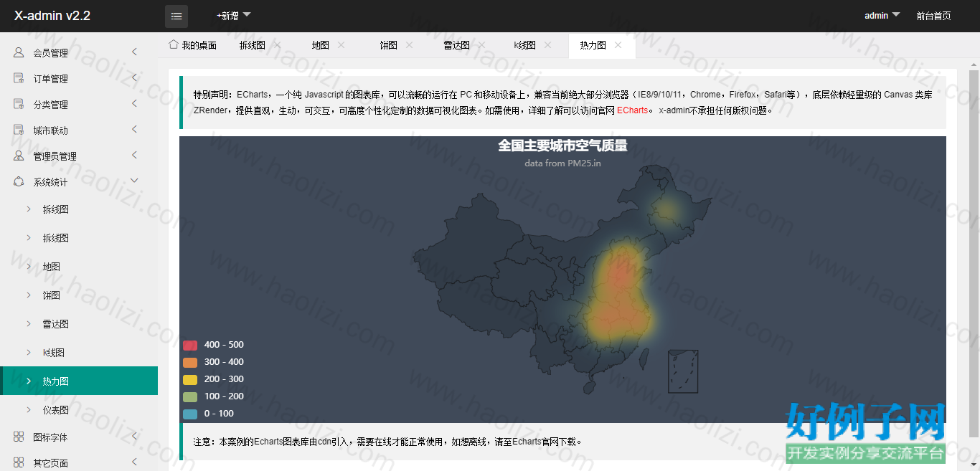Close the k线图 tab
The image size is (980, 471).
[547, 44]
